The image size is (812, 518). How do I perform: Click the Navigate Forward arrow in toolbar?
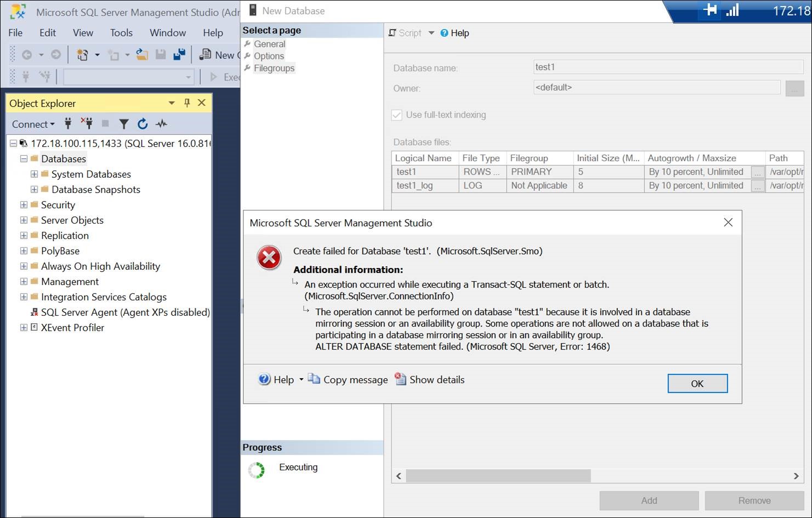pyautogui.click(x=56, y=55)
